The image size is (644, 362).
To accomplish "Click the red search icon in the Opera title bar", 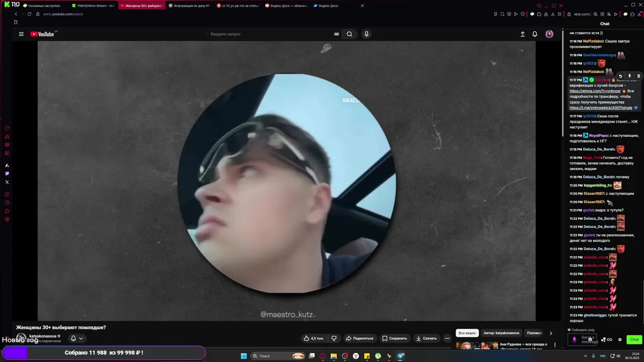I will [x=539, y=6].
